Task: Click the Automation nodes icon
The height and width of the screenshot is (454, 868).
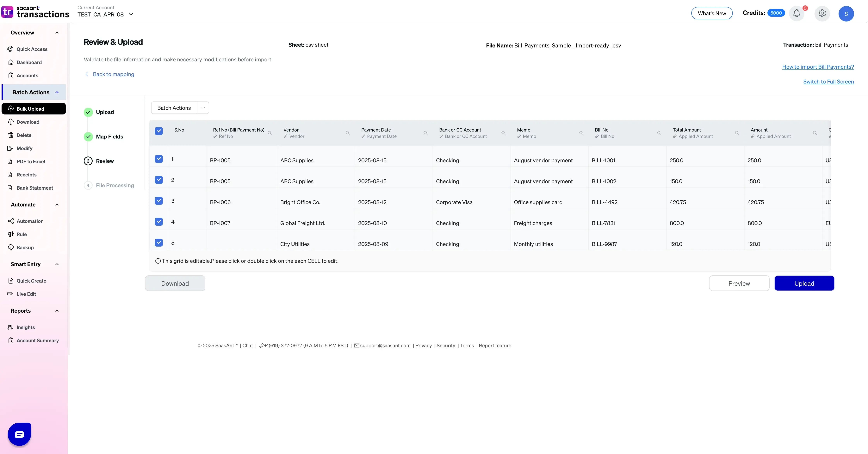Action: click(11, 221)
